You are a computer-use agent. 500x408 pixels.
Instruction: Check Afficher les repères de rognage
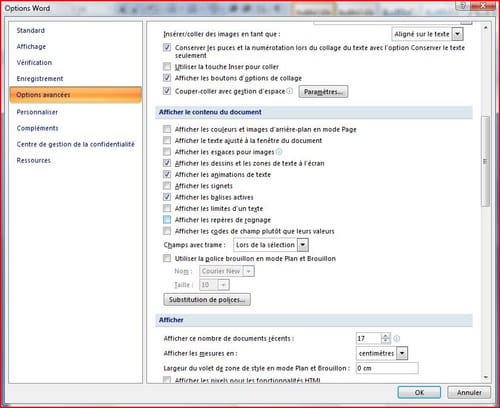(x=167, y=220)
